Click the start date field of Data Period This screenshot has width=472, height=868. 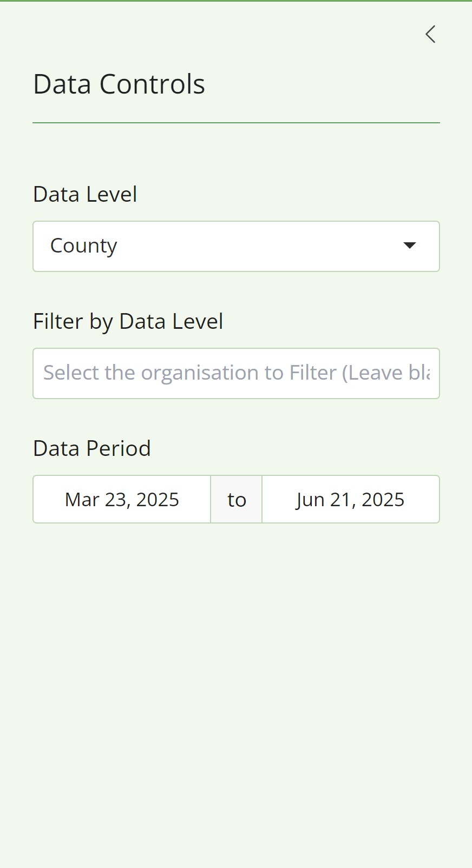121,499
